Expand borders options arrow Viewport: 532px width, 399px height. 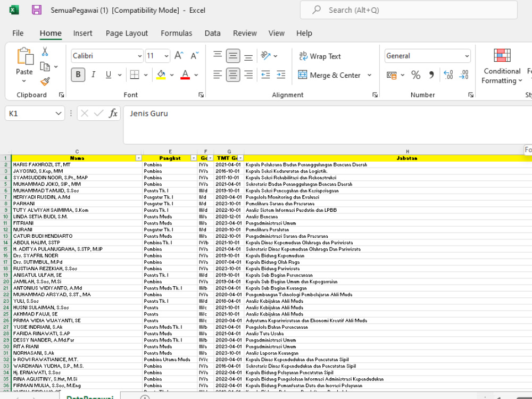(x=146, y=75)
